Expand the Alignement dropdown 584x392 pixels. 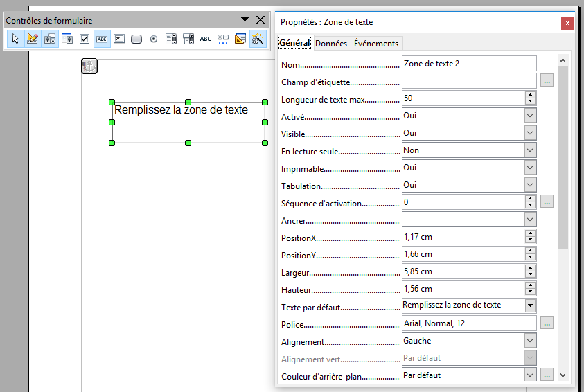coord(530,341)
